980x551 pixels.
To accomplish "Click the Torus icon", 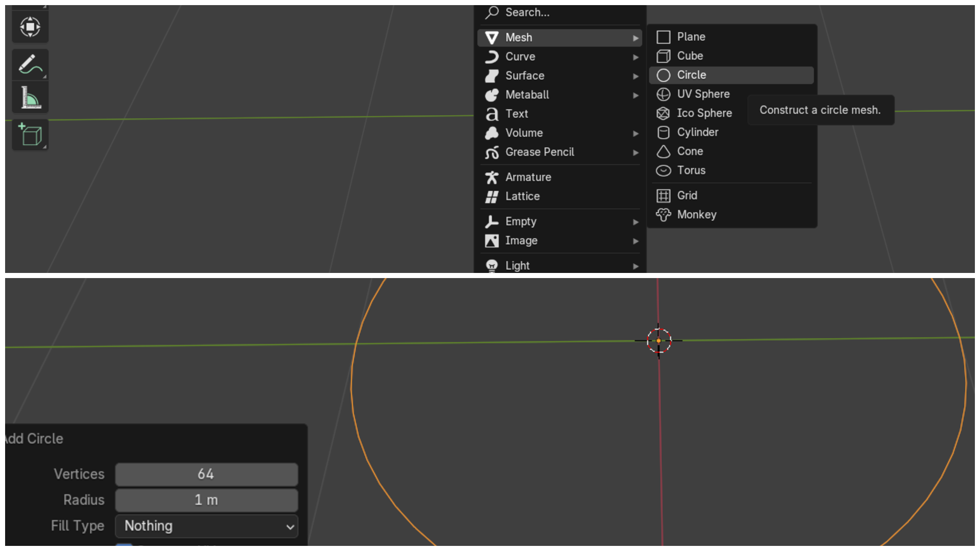I will (x=664, y=170).
